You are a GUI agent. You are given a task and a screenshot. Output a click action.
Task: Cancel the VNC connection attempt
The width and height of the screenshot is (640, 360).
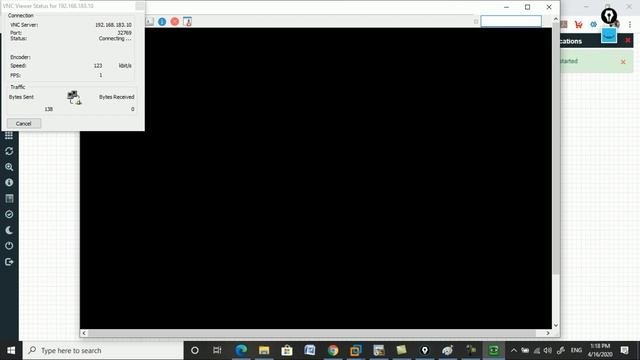point(24,123)
